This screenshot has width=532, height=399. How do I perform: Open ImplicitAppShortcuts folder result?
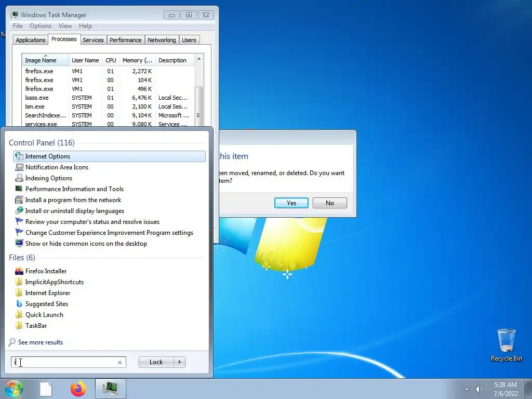(109, 282)
